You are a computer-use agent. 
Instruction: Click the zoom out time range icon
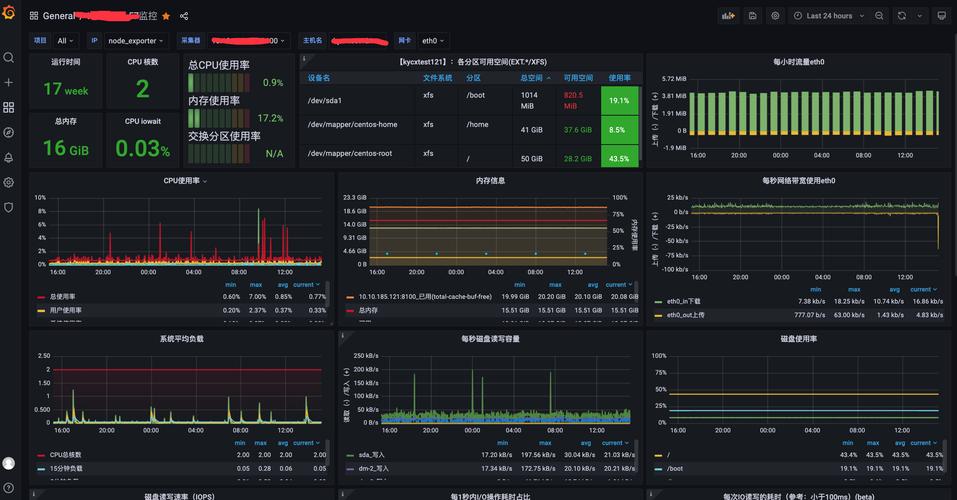tap(879, 16)
